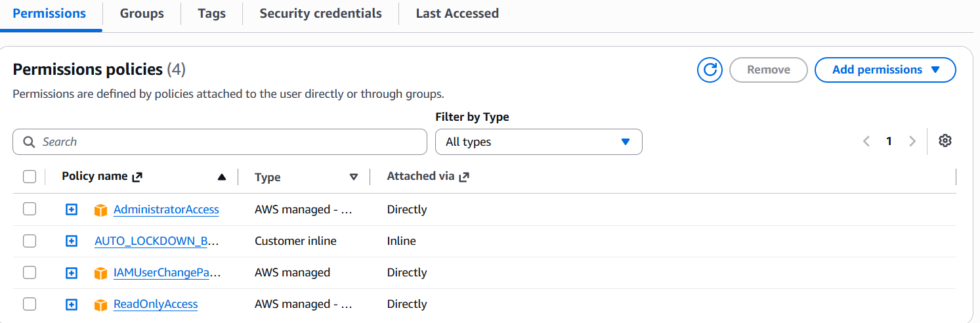Click the Policy name external link icon
The image size is (980, 323).
pyautogui.click(x=137, y=177)
